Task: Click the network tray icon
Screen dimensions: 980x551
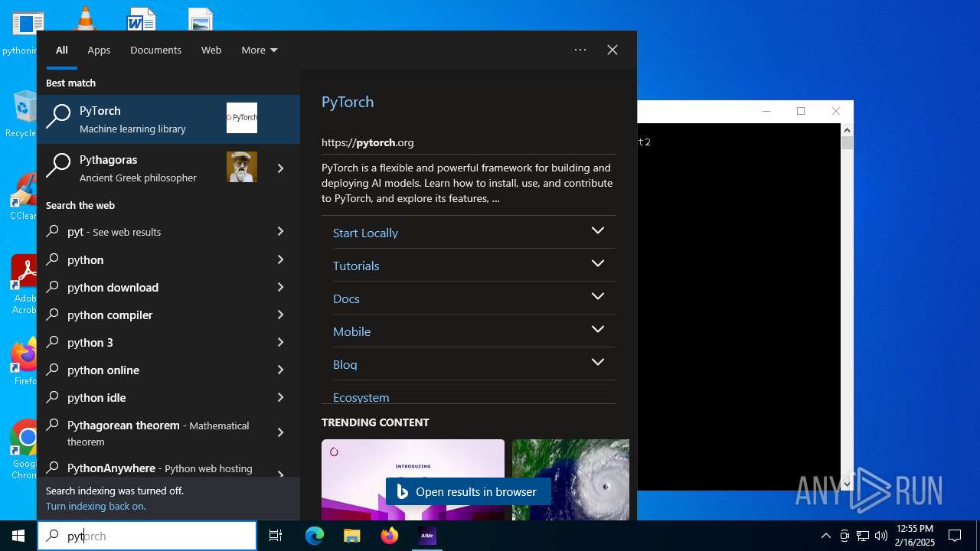Action: (863, 536)
